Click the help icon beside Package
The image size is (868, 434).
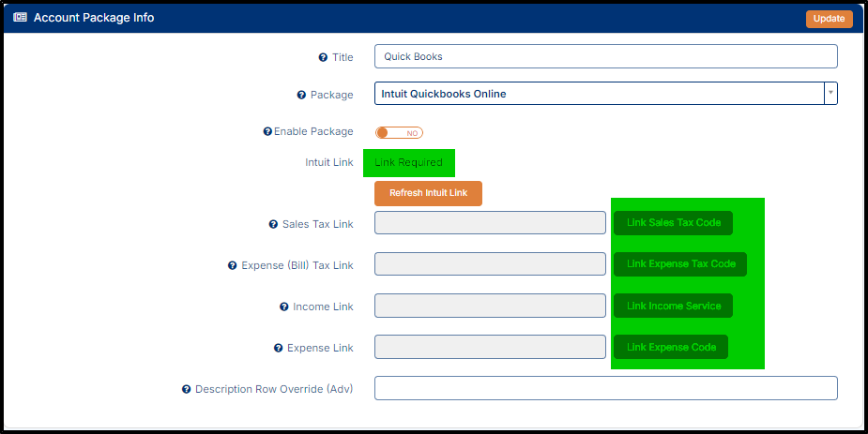(301, 95)
